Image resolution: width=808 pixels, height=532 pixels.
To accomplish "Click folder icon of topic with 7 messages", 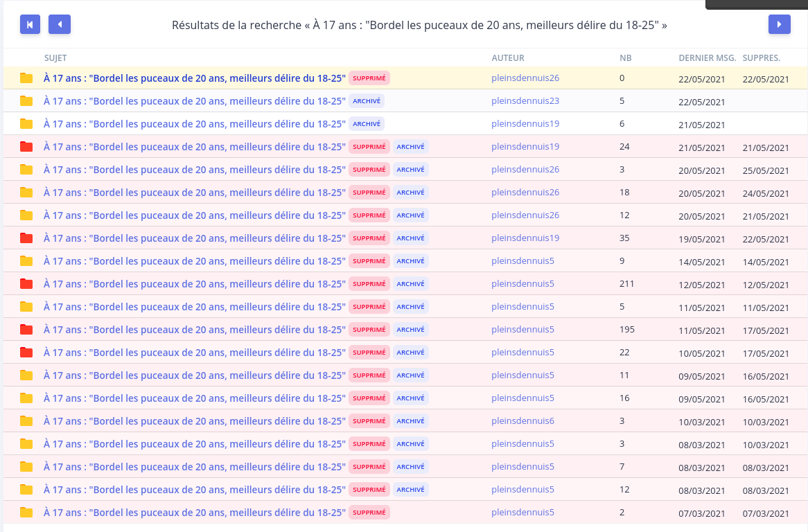I will coord(26,467).
